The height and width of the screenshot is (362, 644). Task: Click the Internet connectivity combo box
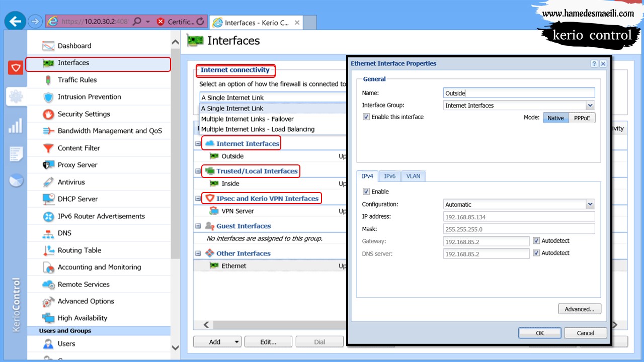click(273, 98)
